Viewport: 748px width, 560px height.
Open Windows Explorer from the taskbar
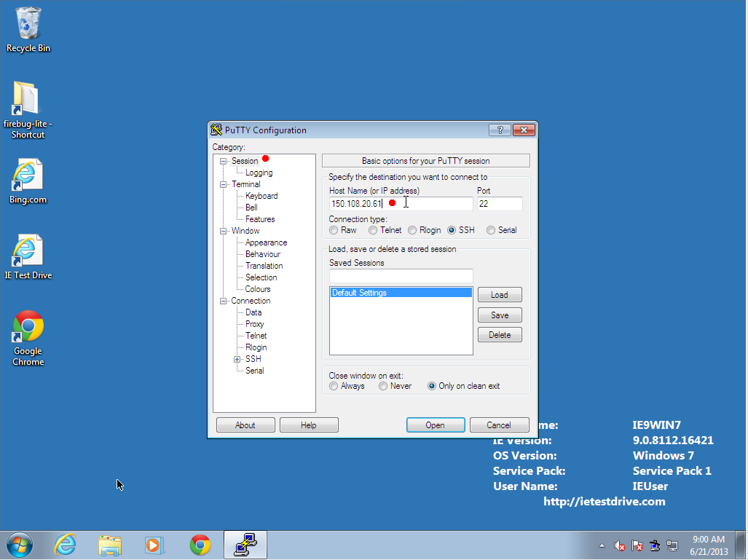111,545
